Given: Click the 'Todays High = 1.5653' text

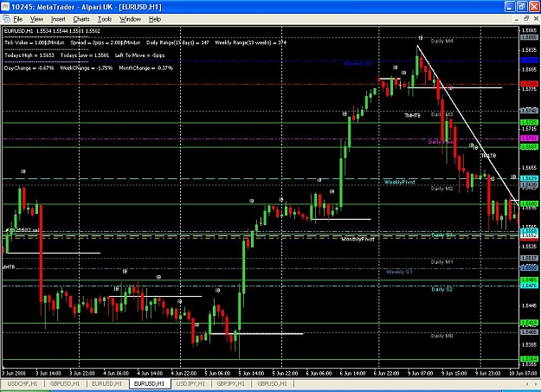Looking at the screenshot, I should tap(29, 55).
